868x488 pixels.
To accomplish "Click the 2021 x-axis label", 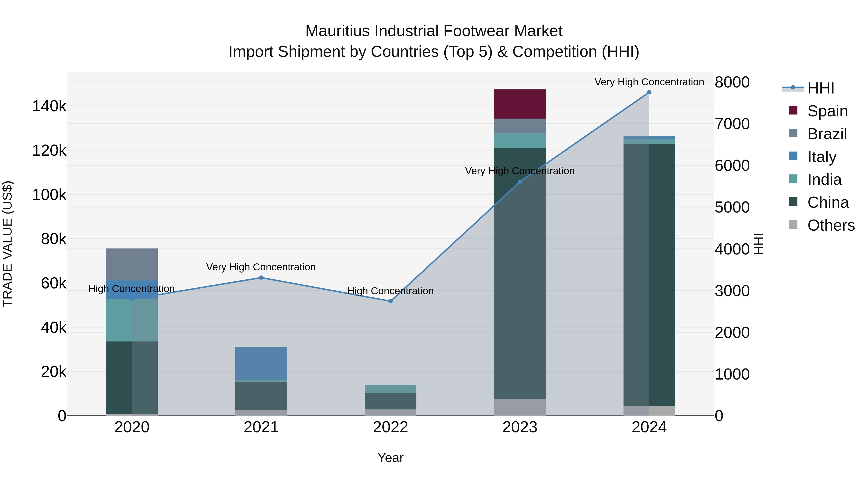I will coord(261,427).
